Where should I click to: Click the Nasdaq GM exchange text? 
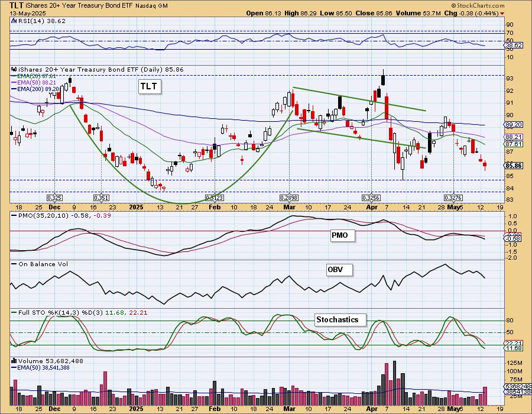coord(152,6)
